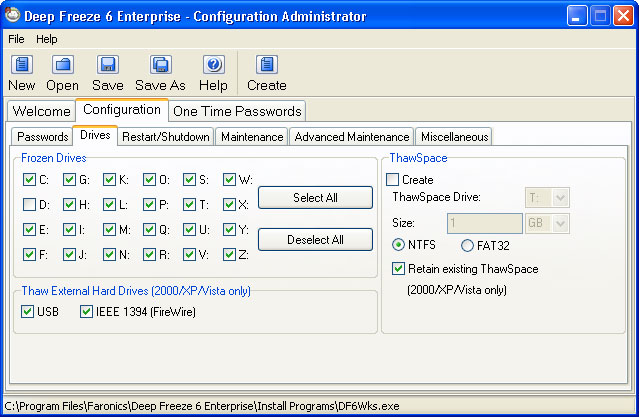
Task: Toggle the P: drive checkbox
Action: pos(149,204)
